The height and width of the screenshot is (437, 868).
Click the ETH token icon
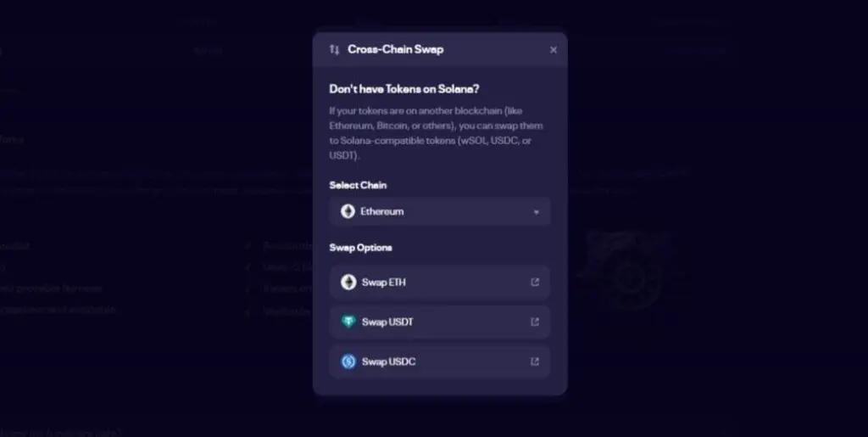click(348, 283)
